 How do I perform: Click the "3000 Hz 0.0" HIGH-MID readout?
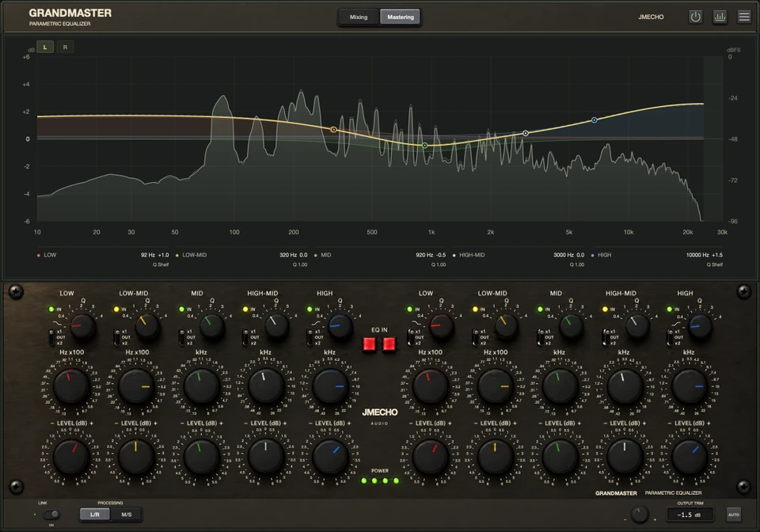[569, 255]
